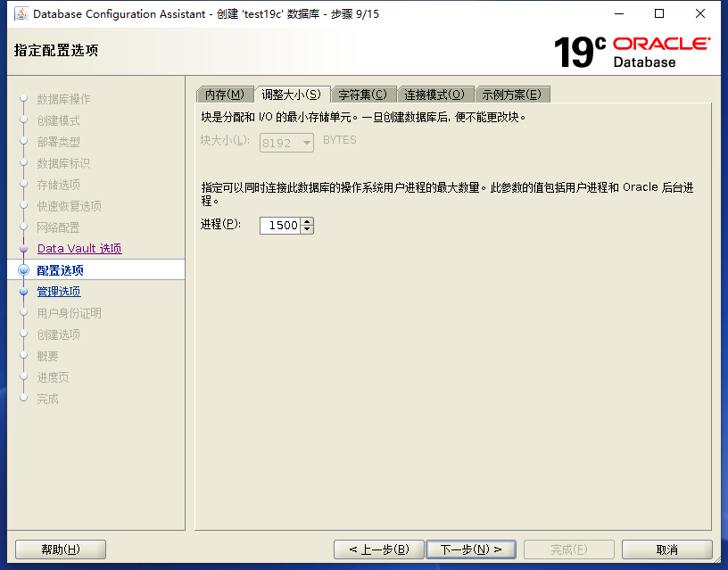Screen dimensions: 728x570
Task: Click the final 完成 step label in sidebar
Action: 47,399
